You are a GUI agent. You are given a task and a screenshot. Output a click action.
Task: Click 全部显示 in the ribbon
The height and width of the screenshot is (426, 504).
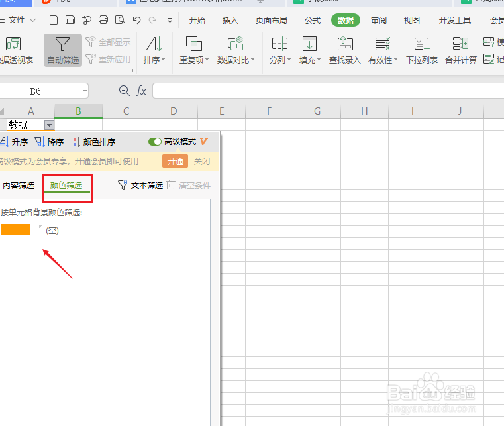point(109,42)
